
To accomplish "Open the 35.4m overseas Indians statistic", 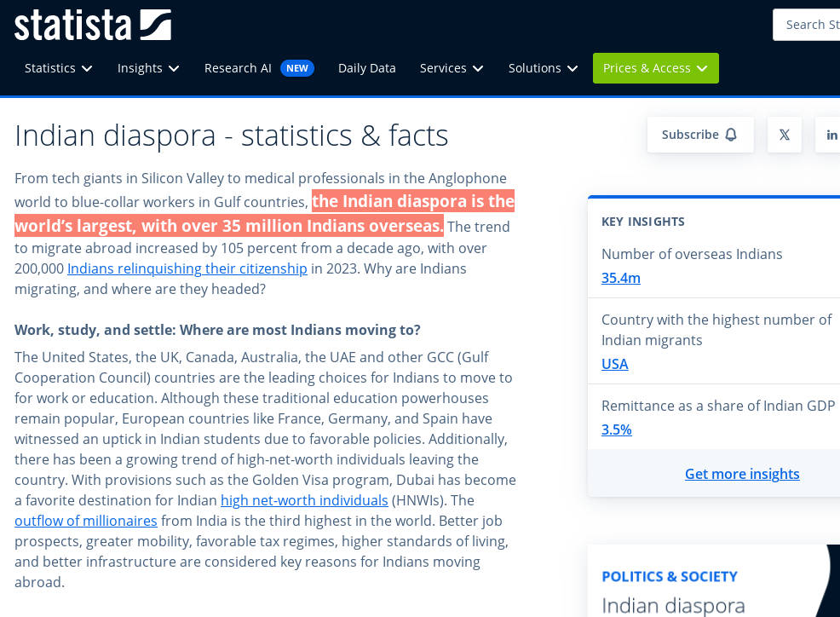I will [x=621, y=278].
